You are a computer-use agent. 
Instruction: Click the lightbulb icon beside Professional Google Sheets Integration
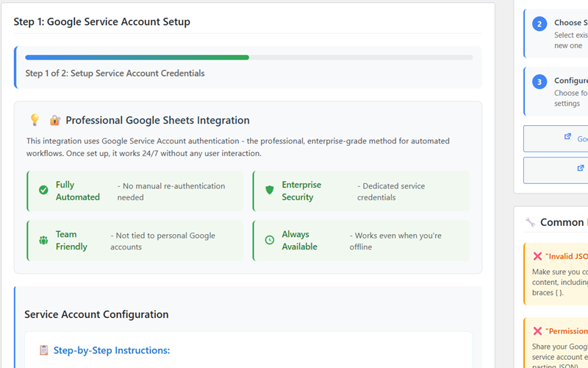point(35,120)
